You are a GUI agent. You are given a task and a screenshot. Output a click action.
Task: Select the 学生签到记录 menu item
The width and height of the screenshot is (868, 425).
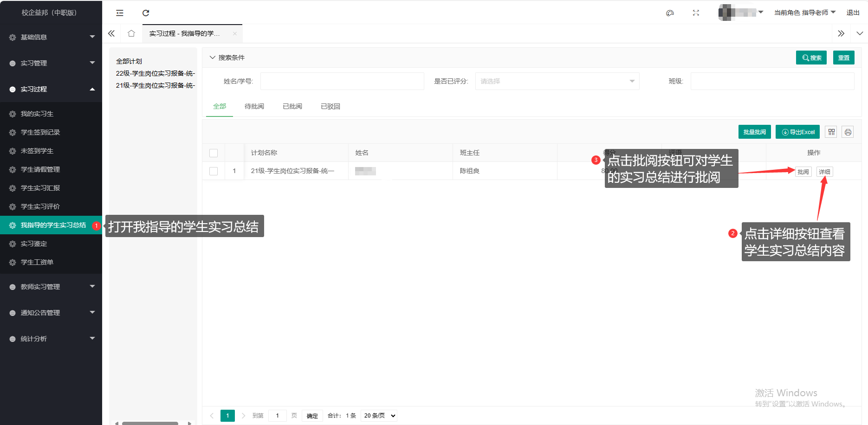[x=40, y=132]
